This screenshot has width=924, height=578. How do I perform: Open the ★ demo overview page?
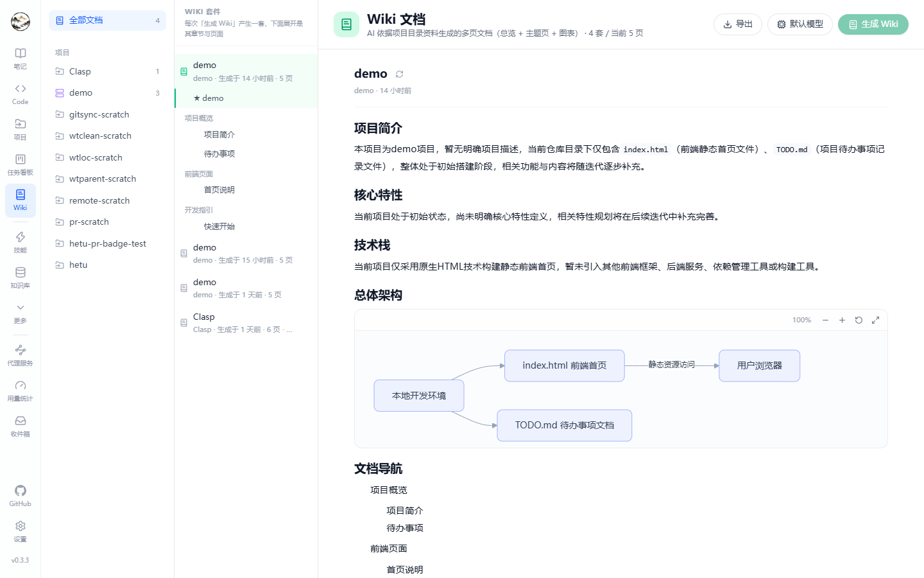[x=246, y=98]
